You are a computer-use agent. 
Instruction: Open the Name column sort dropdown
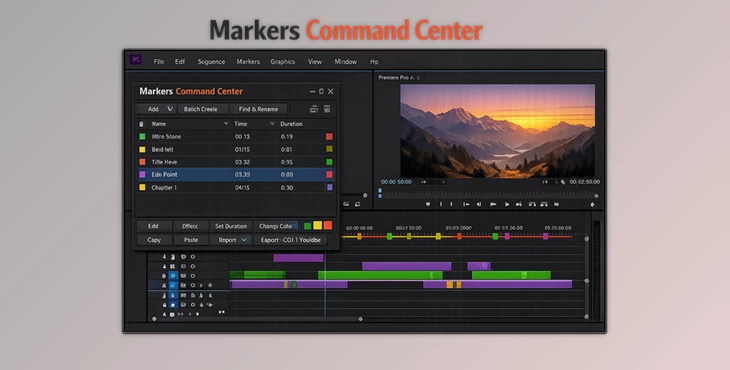point(226,124)
